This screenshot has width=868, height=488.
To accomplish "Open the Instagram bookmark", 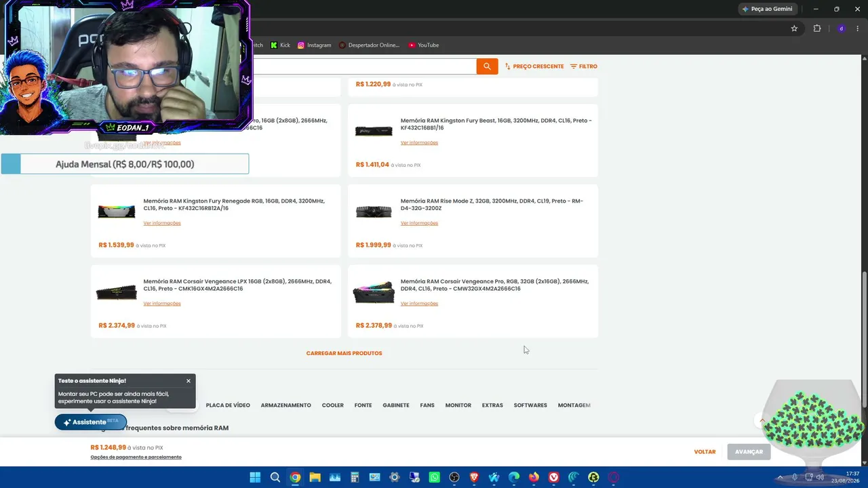I will click(314, 45).
